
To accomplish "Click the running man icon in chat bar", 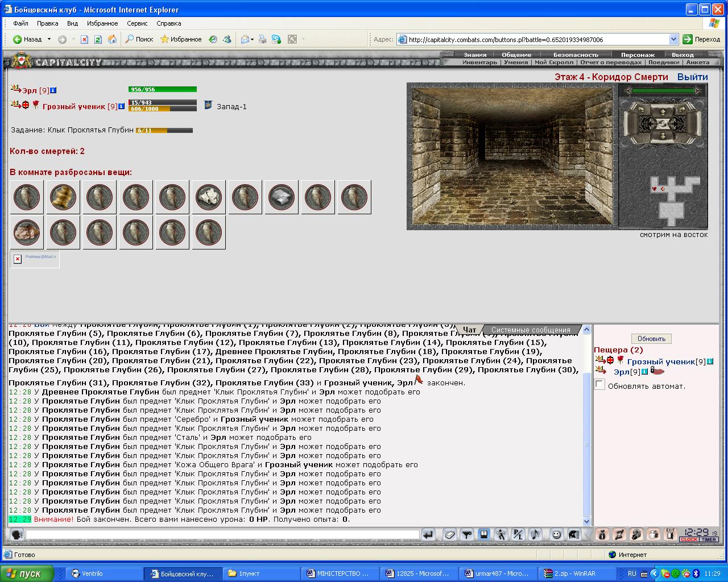I will (500, 534).
